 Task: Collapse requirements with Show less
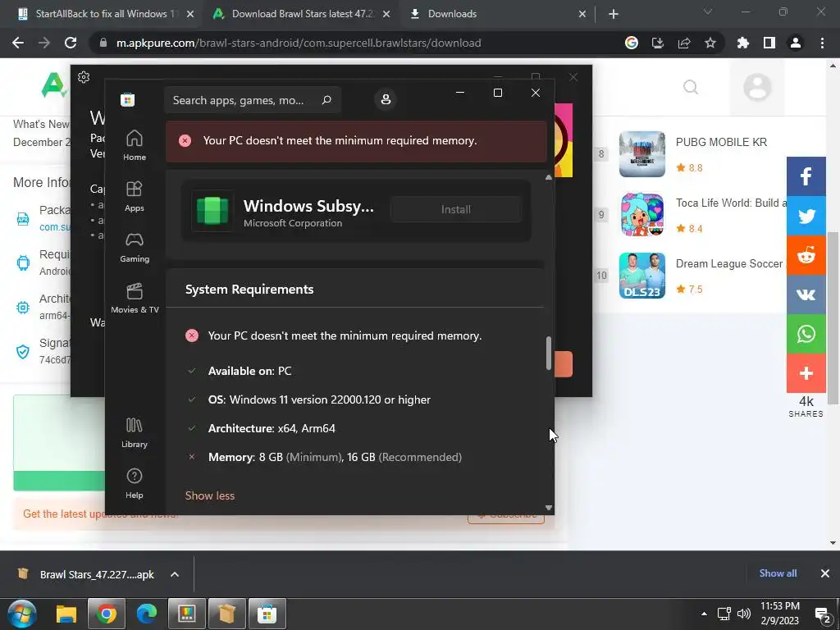point(210,495)
